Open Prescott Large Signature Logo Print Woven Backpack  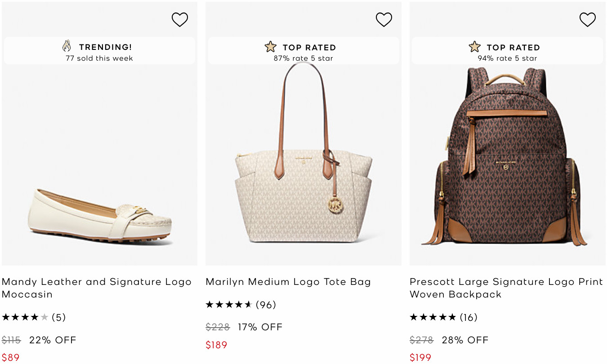tap(506, 288)
